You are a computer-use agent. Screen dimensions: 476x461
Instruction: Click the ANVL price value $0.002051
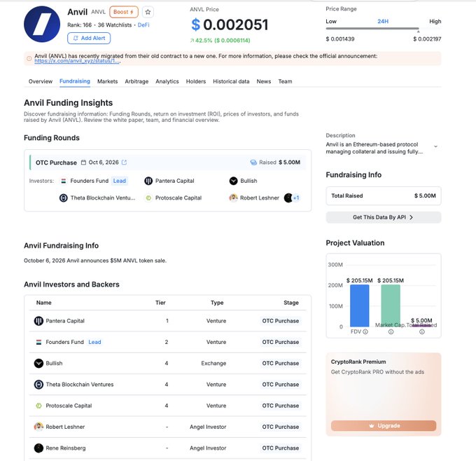tap(230, 25)
